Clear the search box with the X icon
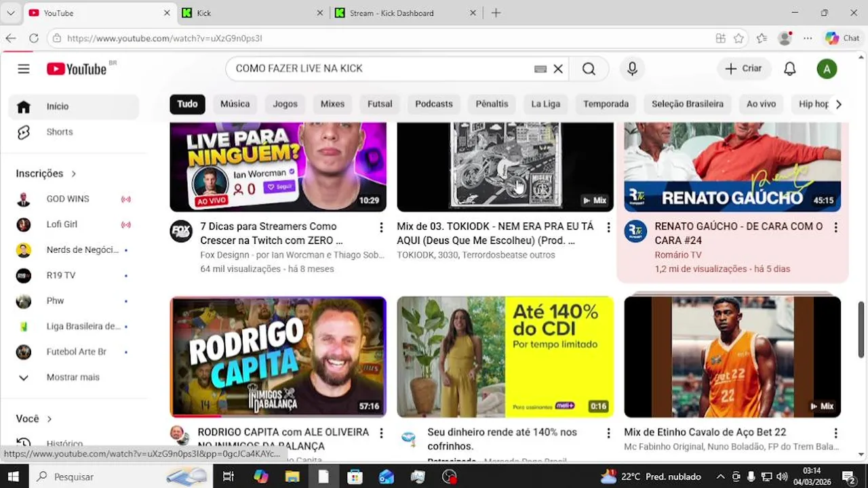The width and height of the screenshot is (868, 488). (x=558, y=68)
